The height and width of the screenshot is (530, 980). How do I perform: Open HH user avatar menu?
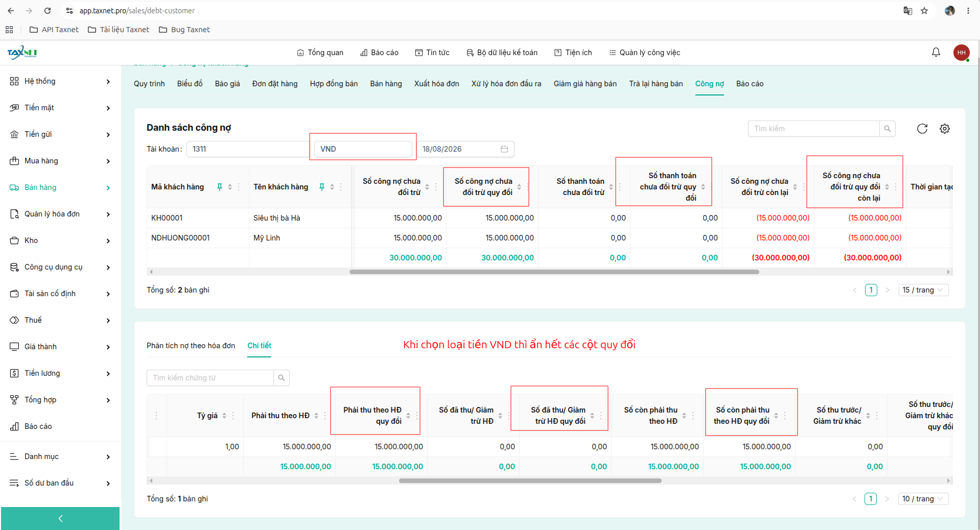(x=961, y=53)
